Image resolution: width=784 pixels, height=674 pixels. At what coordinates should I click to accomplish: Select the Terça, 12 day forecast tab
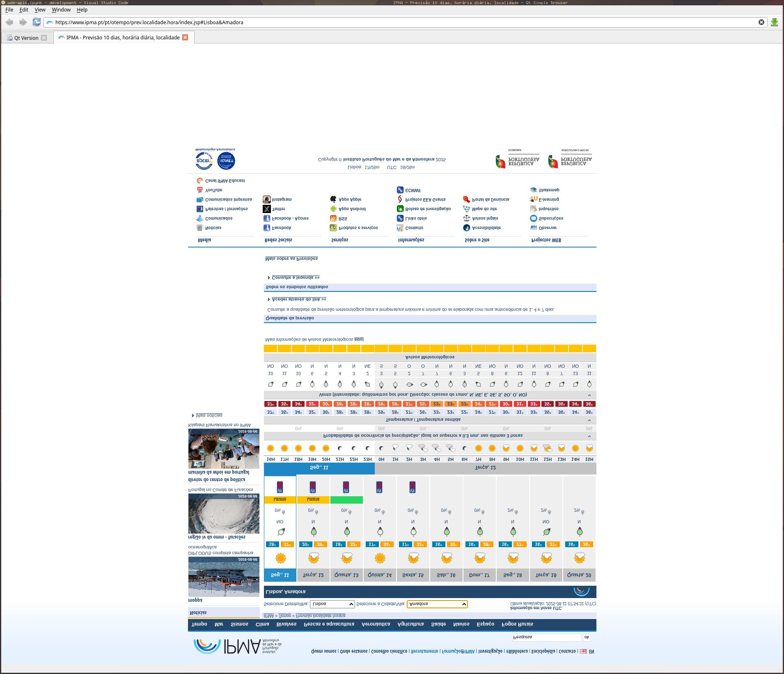pos(313,575)
